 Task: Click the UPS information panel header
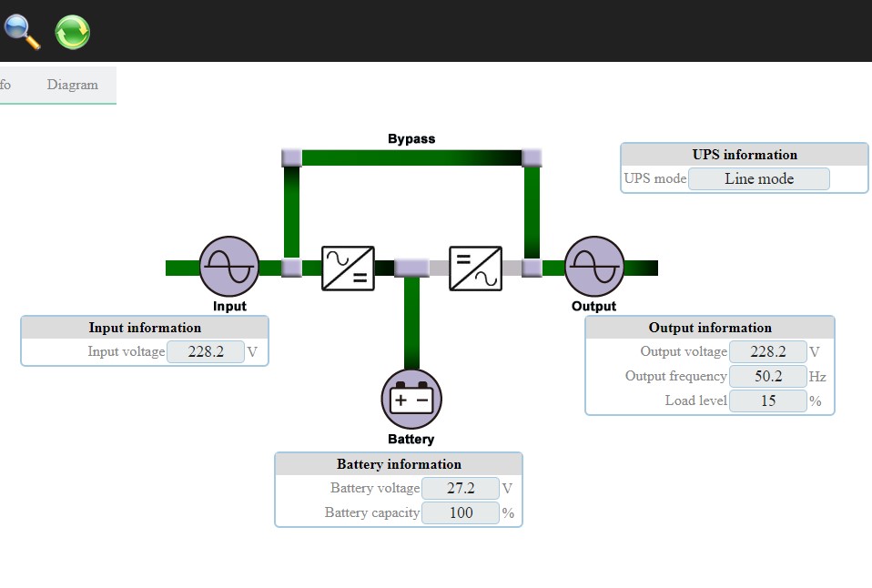tap(744, 155)
